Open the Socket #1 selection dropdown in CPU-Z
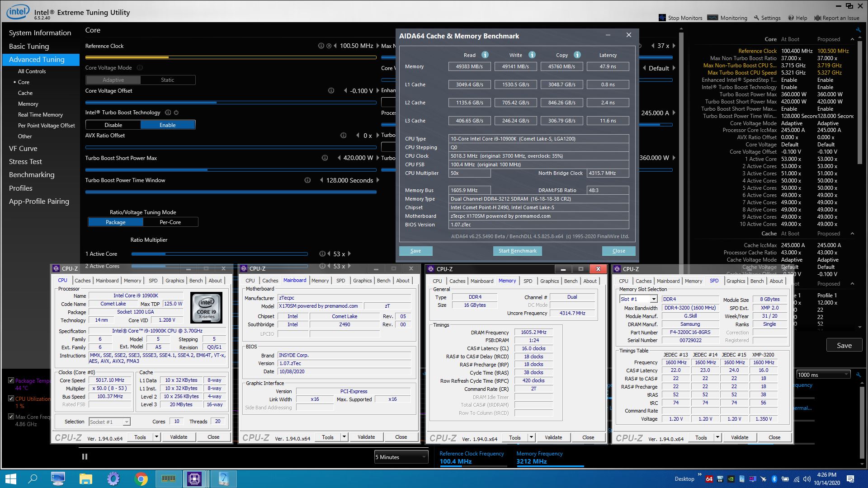Image resolution: width=868 pixels, height=488 pixels. (127, 422)
